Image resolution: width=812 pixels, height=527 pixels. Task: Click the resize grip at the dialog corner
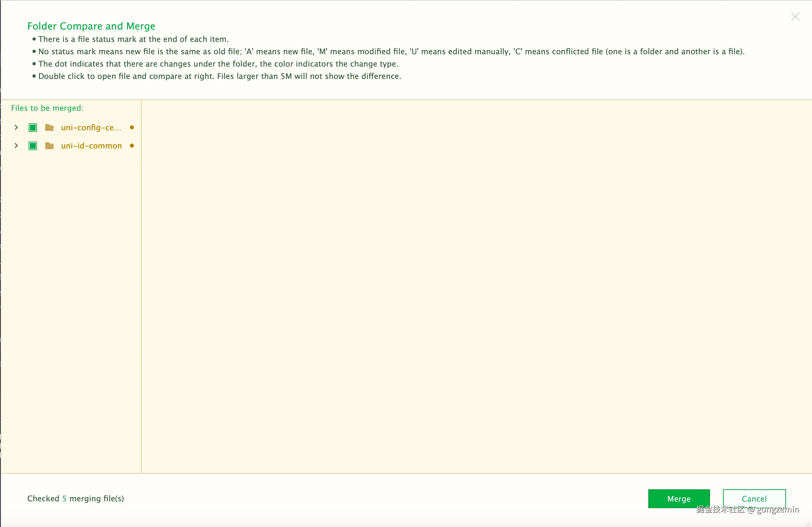pos(808,523)
